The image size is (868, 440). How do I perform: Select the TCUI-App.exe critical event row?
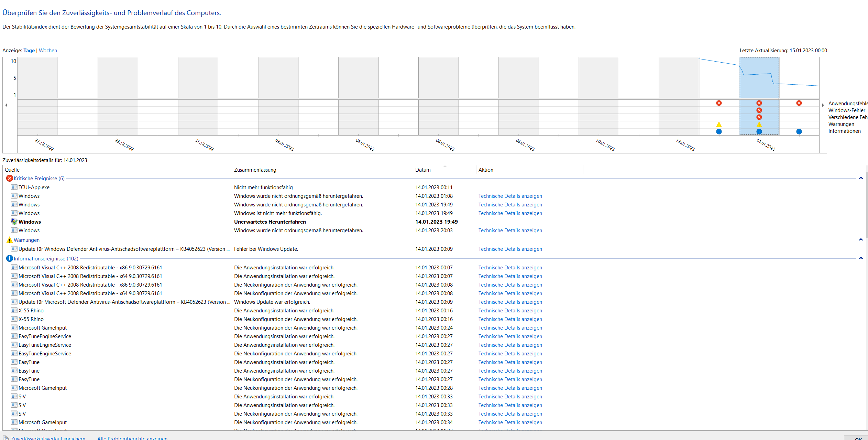point(34,187)
